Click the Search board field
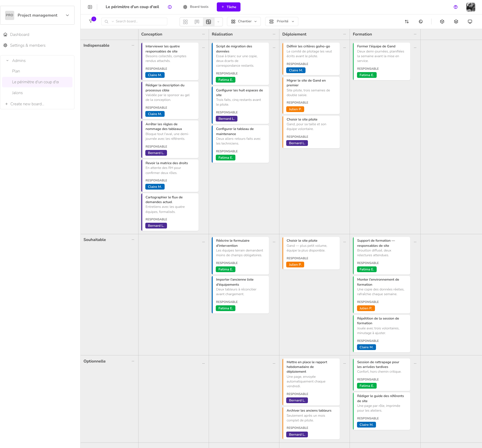Viewport: 482px width, 448px height. click(x=134, y=21)
